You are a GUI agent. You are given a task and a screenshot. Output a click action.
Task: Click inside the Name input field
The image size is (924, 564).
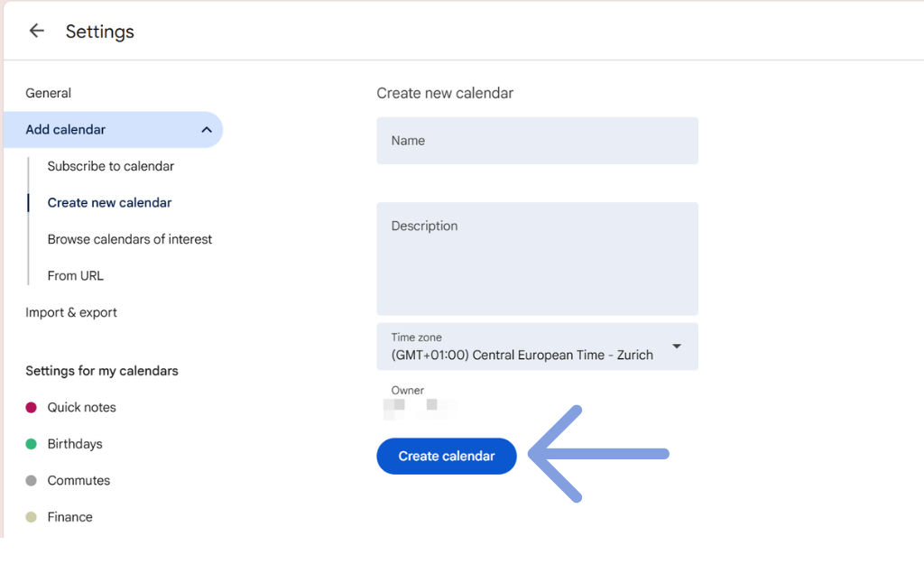pyautogui.click(x=537, y=141)
